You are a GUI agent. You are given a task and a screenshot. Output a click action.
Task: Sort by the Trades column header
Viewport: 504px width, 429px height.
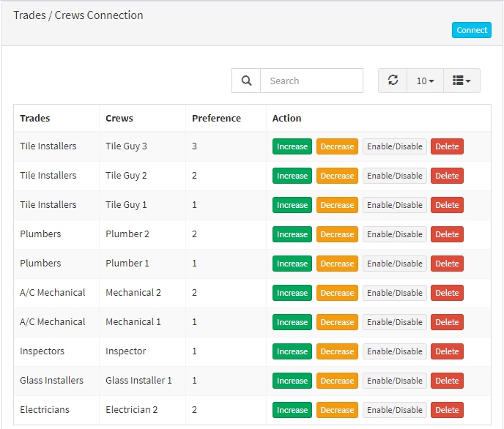[x=35, y=118]
